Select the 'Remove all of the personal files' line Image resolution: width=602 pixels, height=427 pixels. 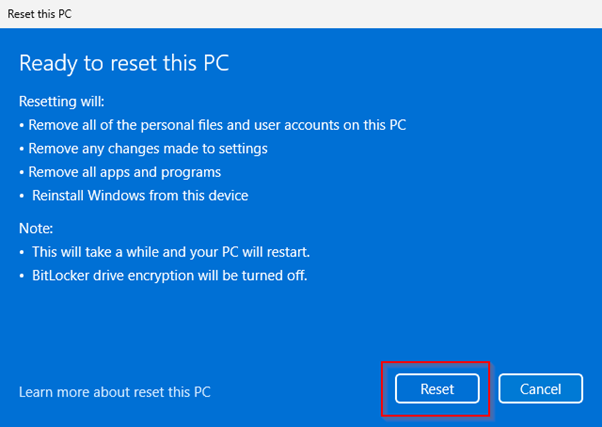pos(217,125)
